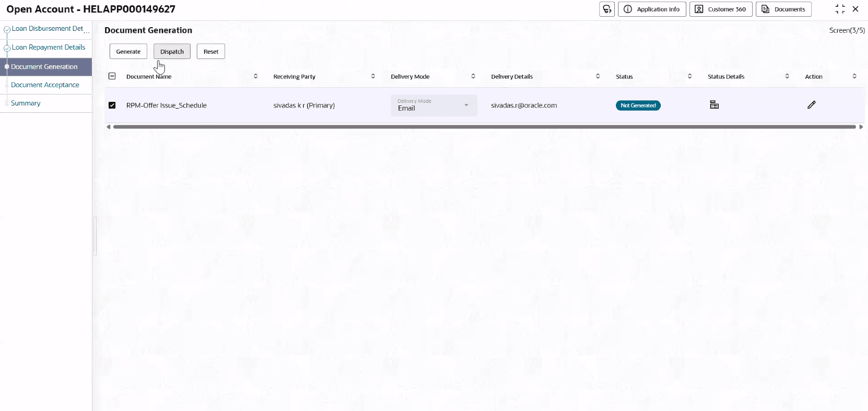868x411 pixels.
Task: Click the RPM-Offer Issue_Schedule document name
Action: pyautogui.click(x=167, y=105)
